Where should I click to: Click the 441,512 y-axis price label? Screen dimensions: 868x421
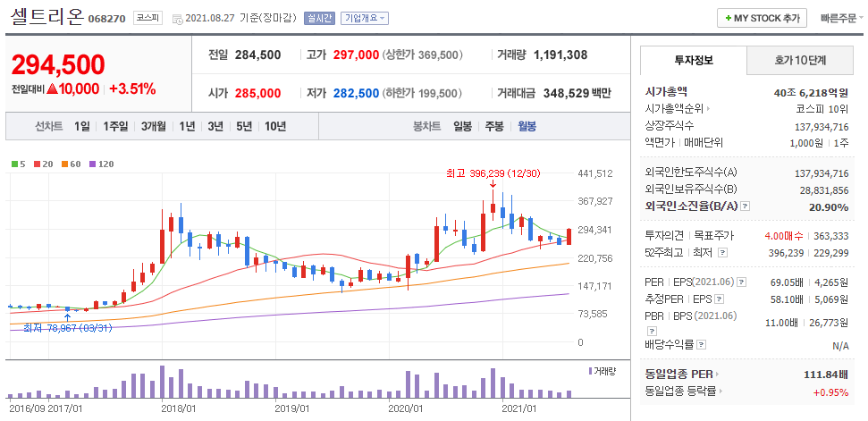(595, 173)
